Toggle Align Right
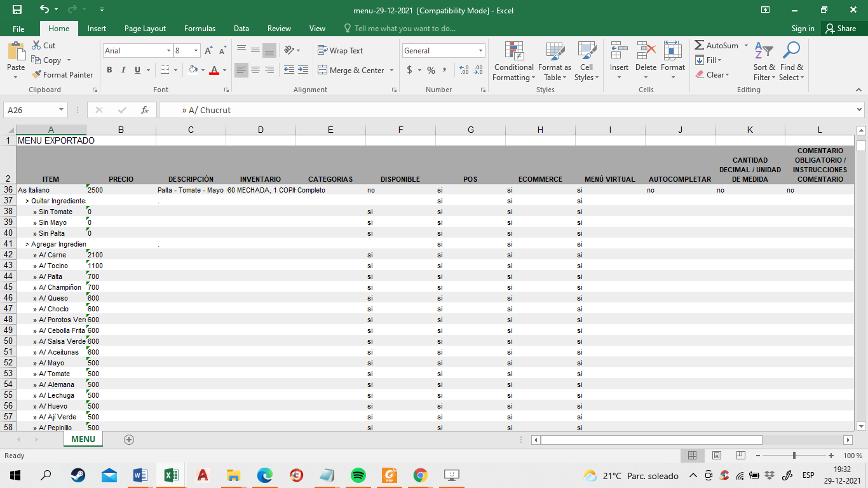Image resolution: width=868 pixels, height=488 pixels. coord(269,70)
